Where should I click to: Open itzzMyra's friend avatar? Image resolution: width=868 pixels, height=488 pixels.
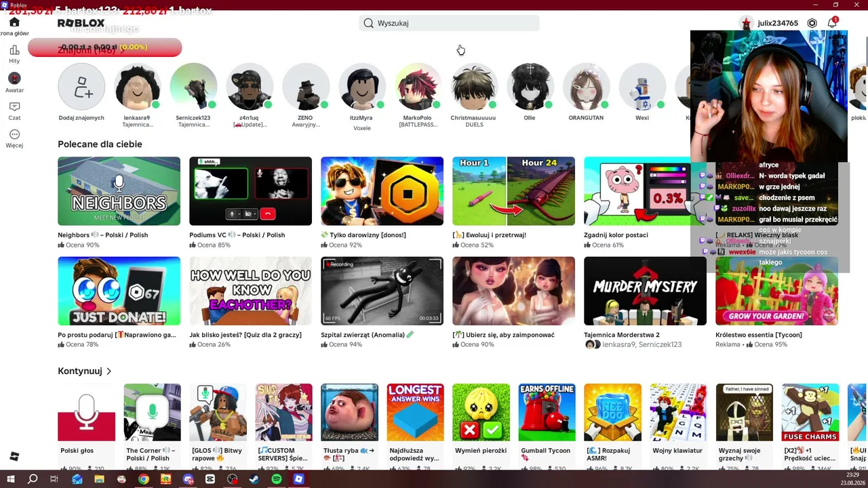361,87
